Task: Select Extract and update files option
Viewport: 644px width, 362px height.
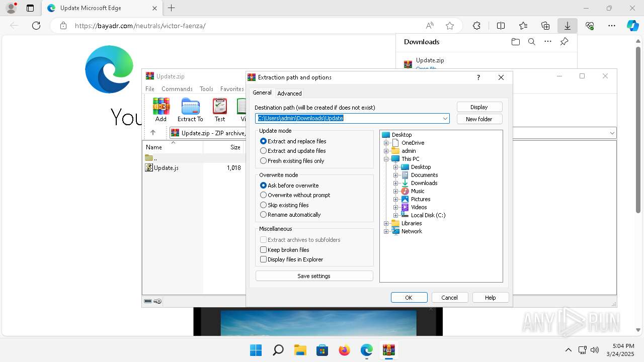Action: [x=293, y=151]
